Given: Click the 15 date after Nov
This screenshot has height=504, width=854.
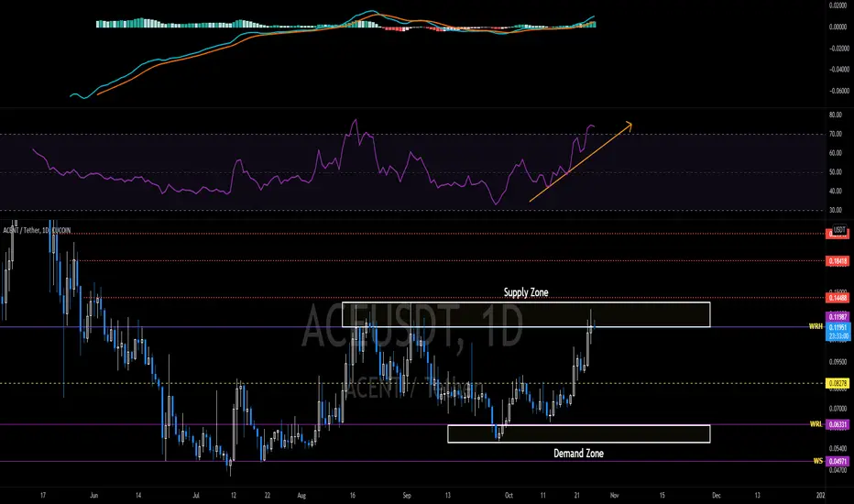Looking at the screenshot, I should (x=662, y=495).
